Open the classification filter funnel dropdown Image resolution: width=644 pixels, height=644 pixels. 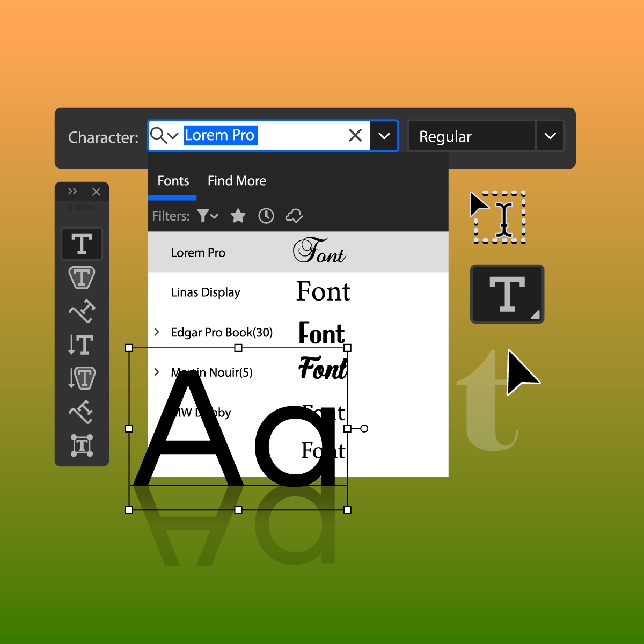[207, 216]
